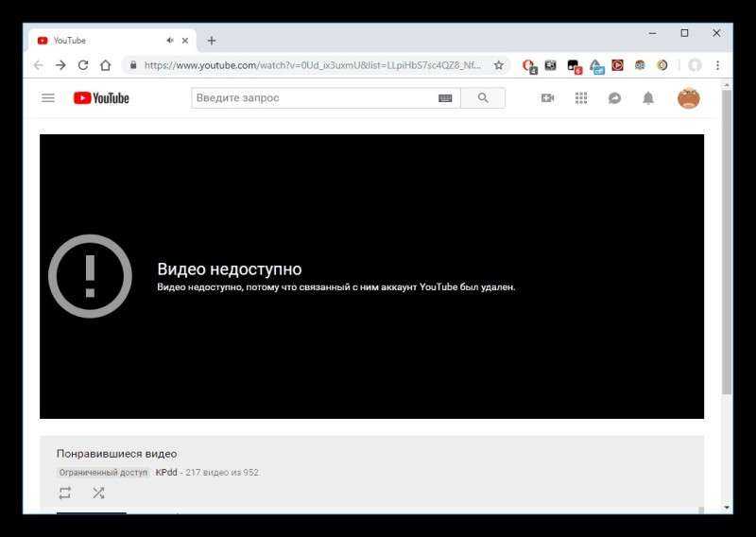Maximize the browser window

click(684, 33)
